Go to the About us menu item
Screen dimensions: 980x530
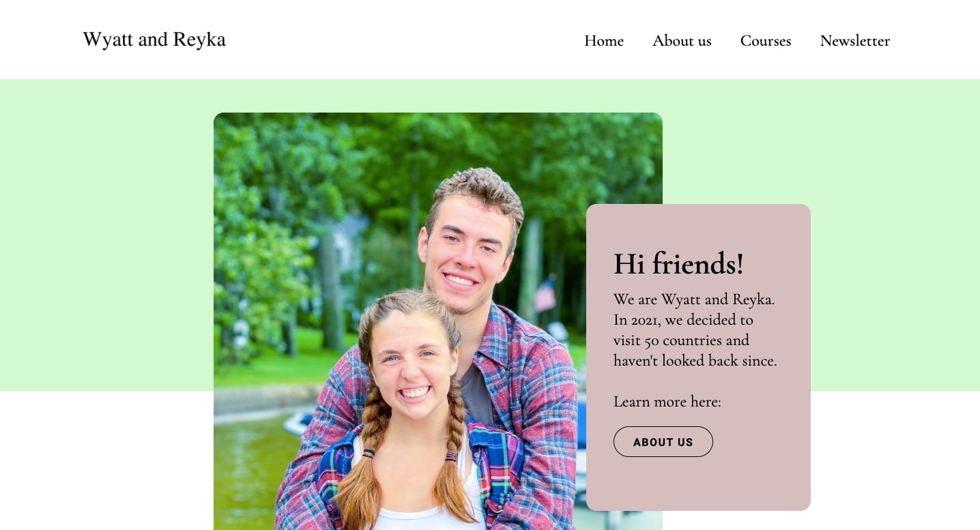682,41
